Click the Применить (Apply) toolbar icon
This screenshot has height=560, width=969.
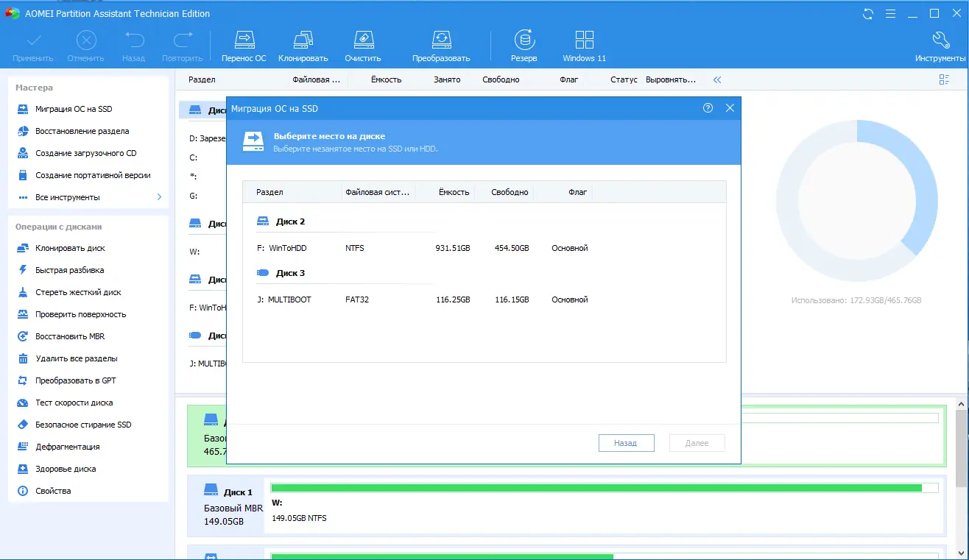33,46
